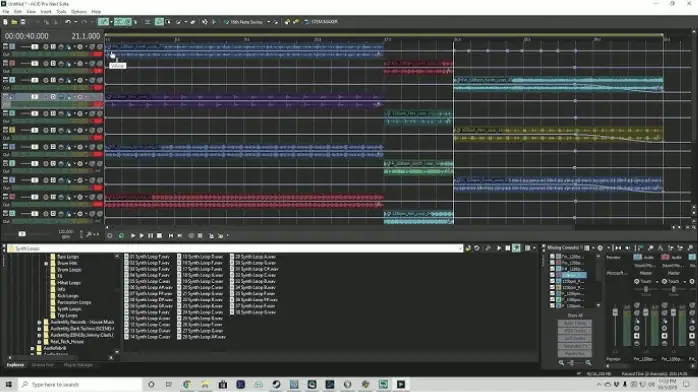Undo last action in top toolbar
This screenshot has height=392, width=698.
click(x=68, y=22)
